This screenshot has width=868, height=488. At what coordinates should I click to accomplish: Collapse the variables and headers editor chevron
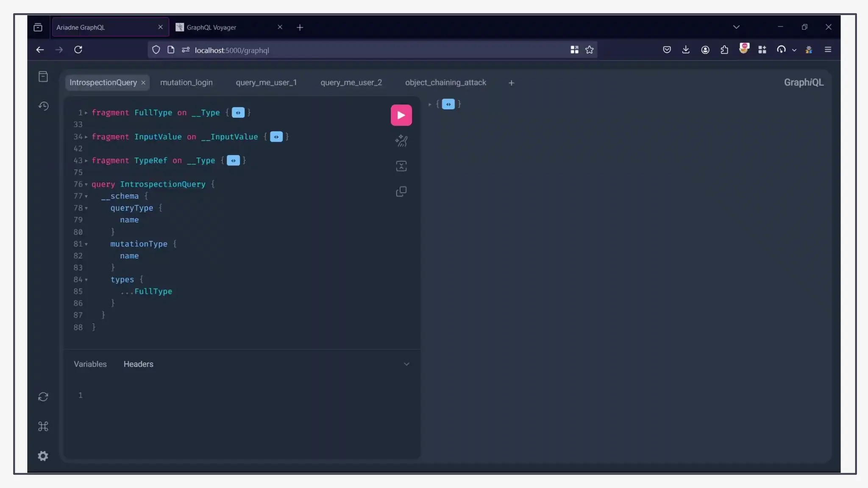[406, 364]
